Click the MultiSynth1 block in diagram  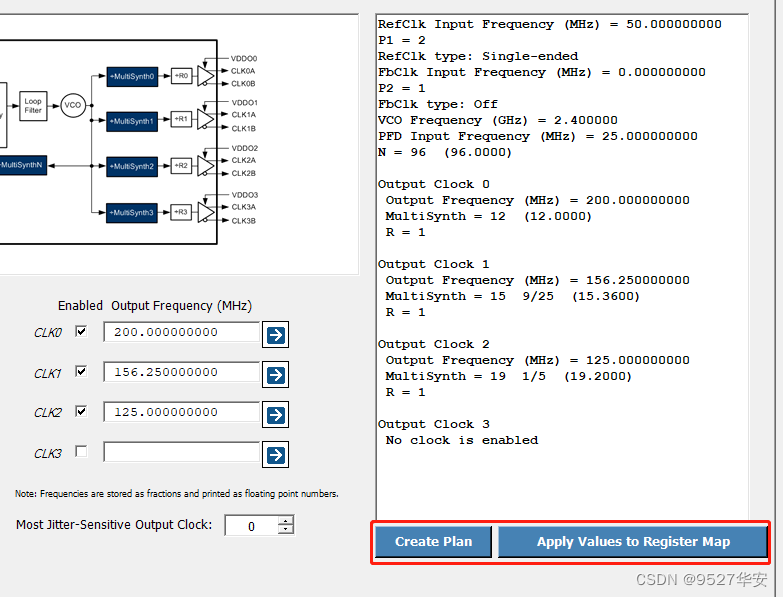(x=132, y=122)
